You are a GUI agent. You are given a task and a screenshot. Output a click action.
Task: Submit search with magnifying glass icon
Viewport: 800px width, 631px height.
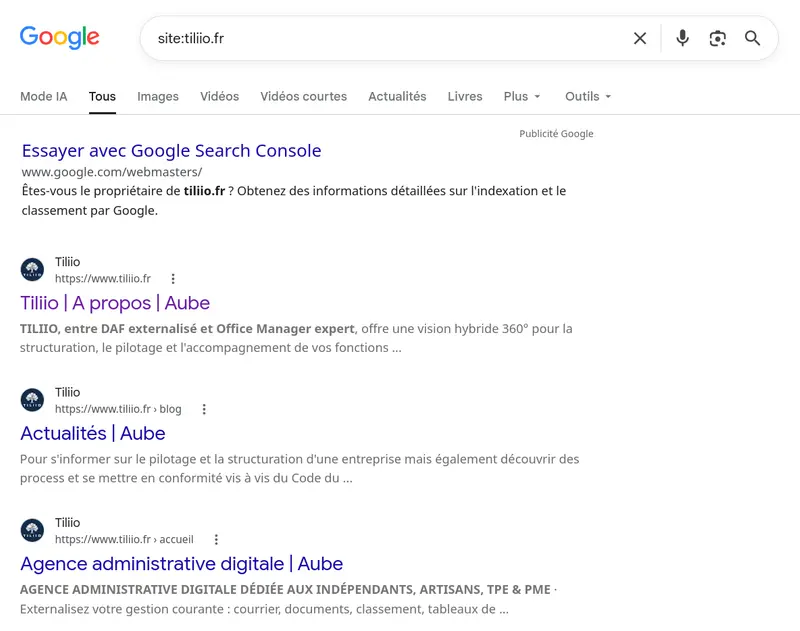[x=752, y=38]
